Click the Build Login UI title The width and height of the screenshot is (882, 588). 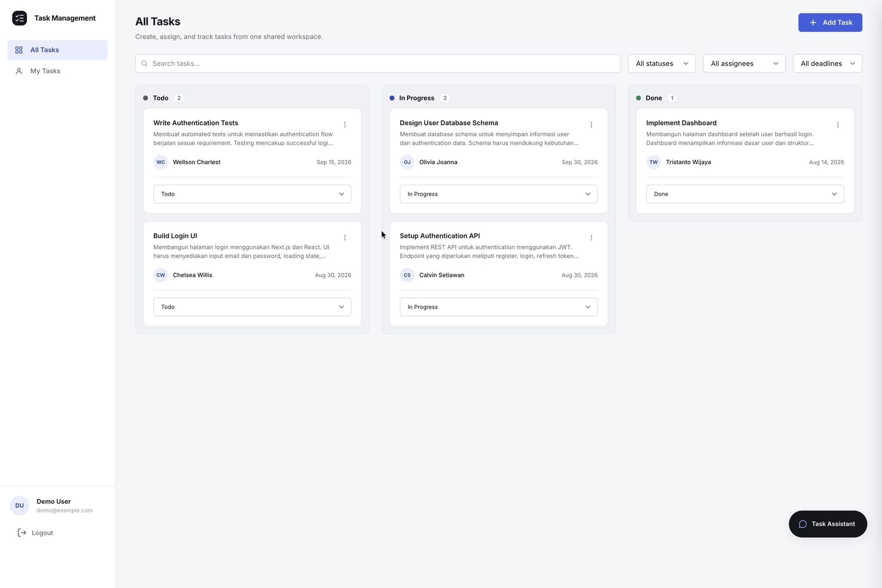[x=175, y=236]
